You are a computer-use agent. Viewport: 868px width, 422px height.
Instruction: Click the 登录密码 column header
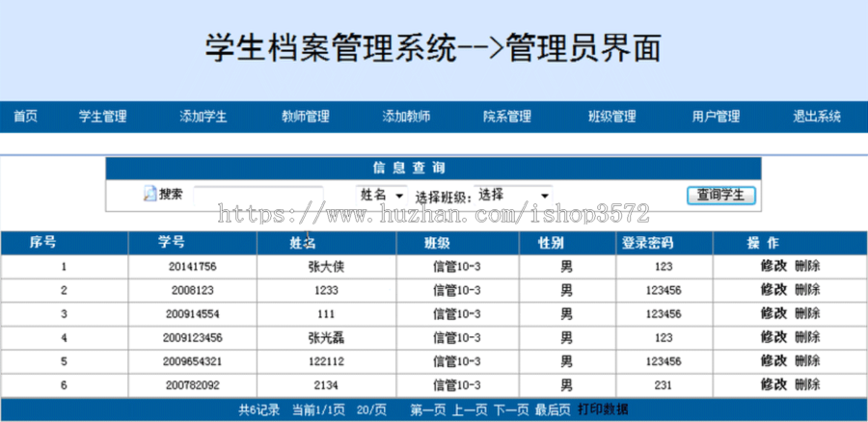648,243
